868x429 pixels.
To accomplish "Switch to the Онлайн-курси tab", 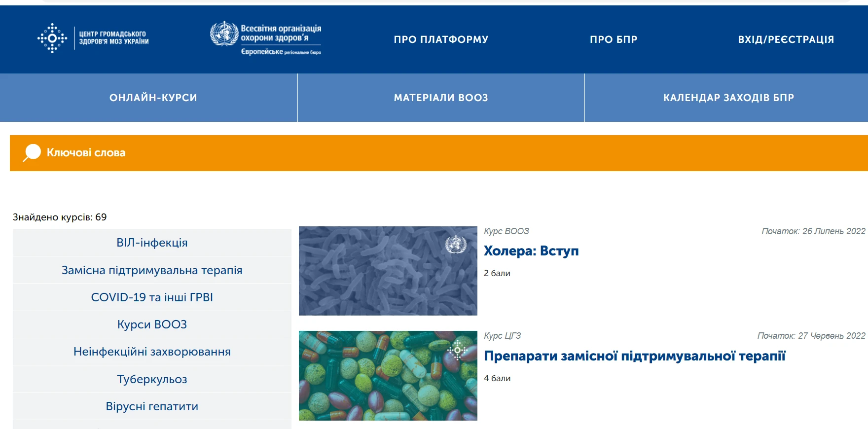I will (x=148, y=98).
